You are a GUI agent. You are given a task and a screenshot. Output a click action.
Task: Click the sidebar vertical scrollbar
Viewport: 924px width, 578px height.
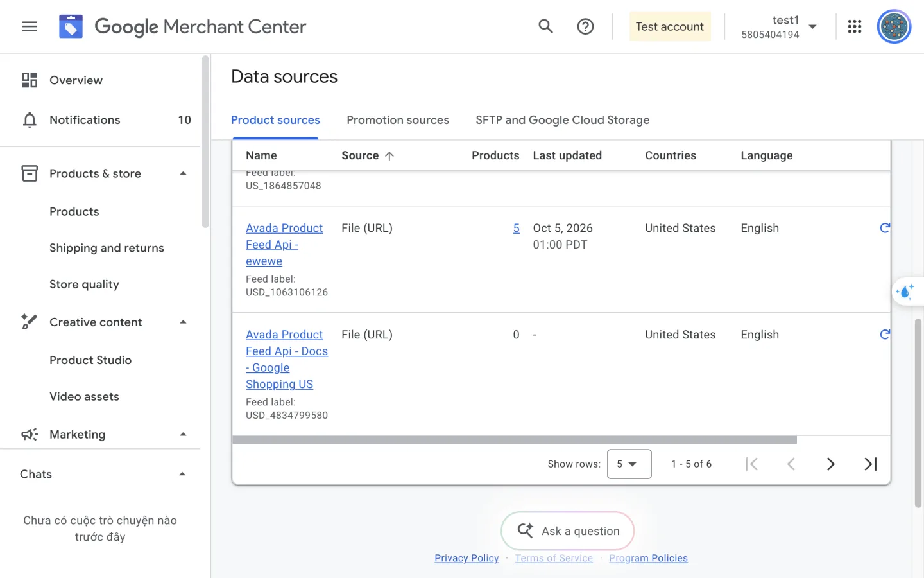point(205,142)
